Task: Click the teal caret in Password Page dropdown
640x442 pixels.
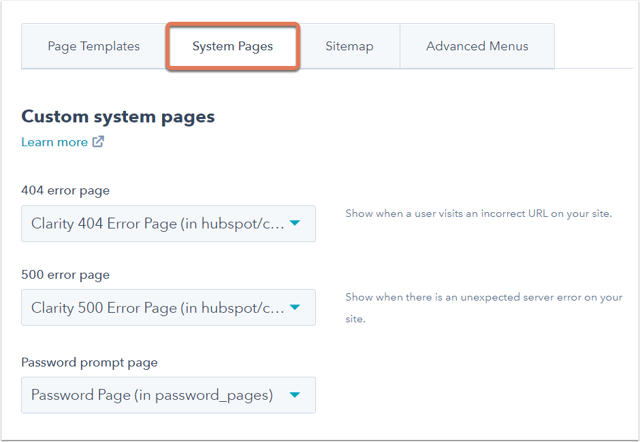Action: (x=295, y=395)
